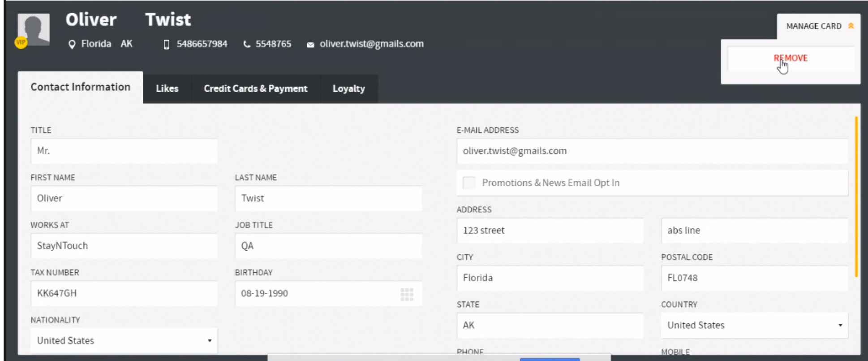Image resolution: width=868 pixels, height=361 pixels.
Task: Click the Works At field with StayNTouch
Action: pyautogui.click(x=124, y=246)
